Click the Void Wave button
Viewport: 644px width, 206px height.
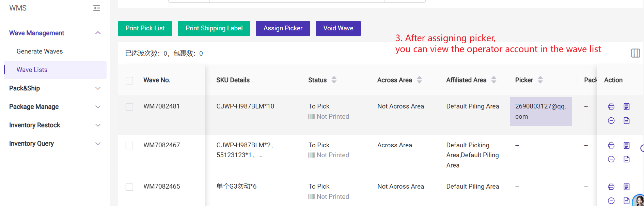[338, 28]
